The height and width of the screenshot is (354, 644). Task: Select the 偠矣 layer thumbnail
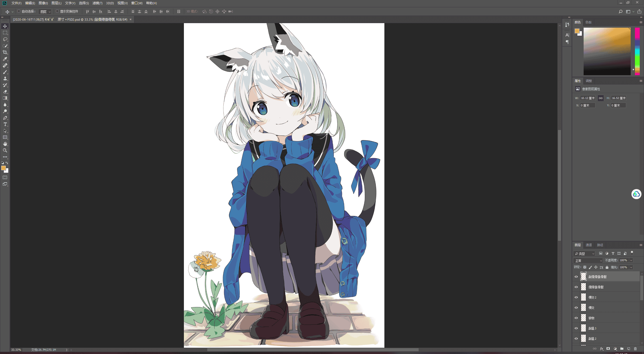click(583, 308)
